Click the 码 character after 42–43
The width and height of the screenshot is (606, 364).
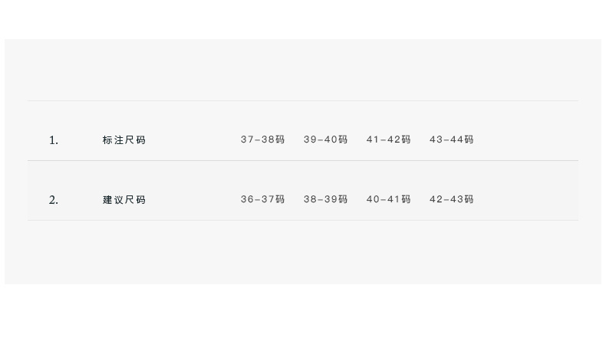click(469, 199)
